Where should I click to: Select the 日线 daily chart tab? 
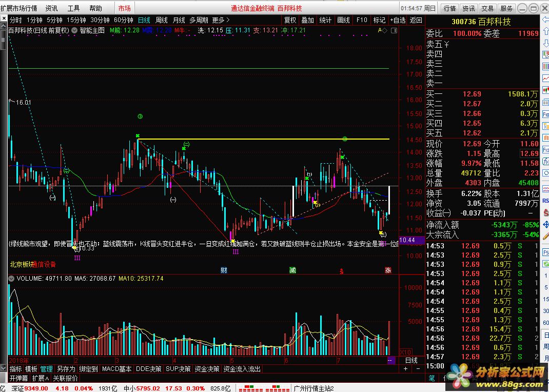click(x=144, y=20)
